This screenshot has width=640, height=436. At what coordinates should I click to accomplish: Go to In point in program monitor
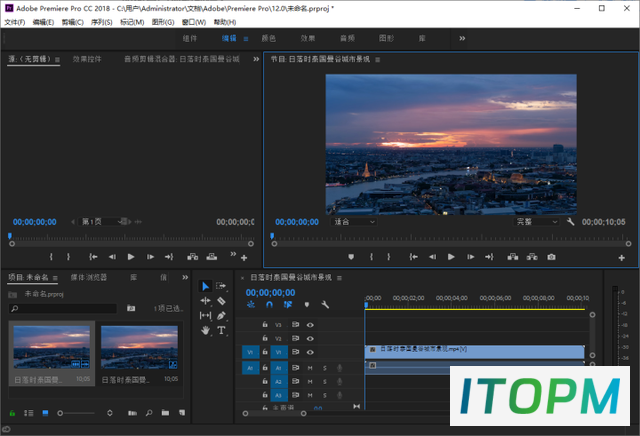tap(413, 257)
